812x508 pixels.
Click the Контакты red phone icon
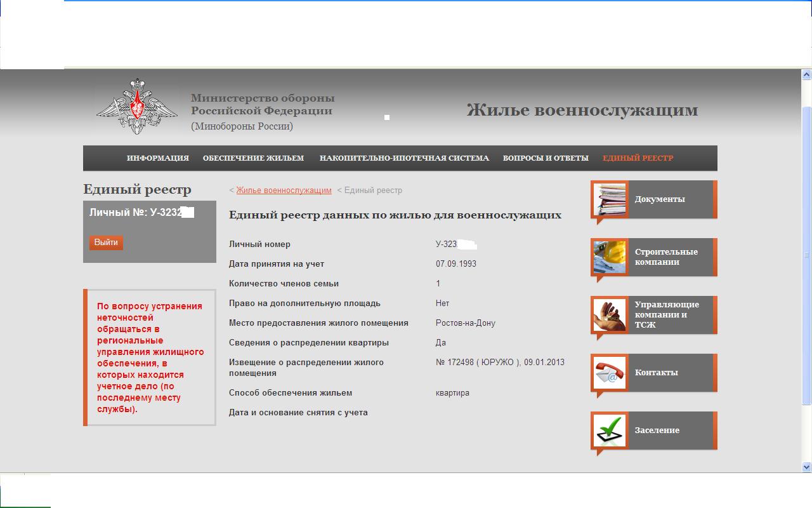click(x=610, y=373)
